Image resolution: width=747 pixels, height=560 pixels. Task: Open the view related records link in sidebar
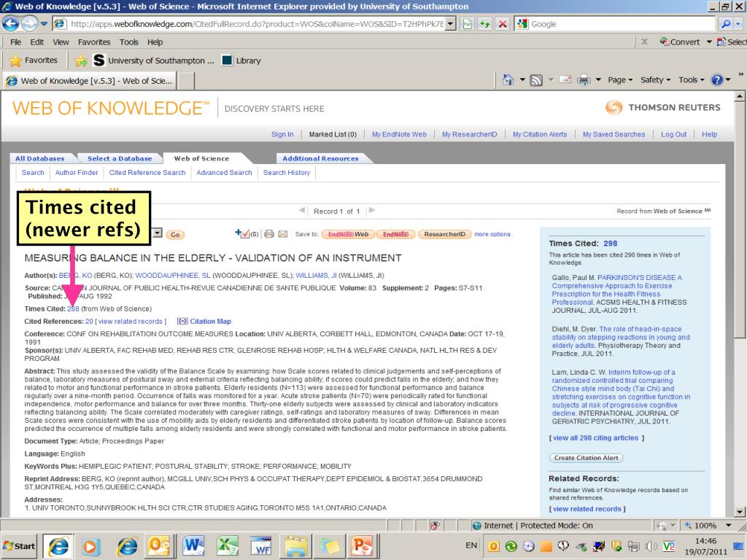pyautogui.click(x=587, y=509)
